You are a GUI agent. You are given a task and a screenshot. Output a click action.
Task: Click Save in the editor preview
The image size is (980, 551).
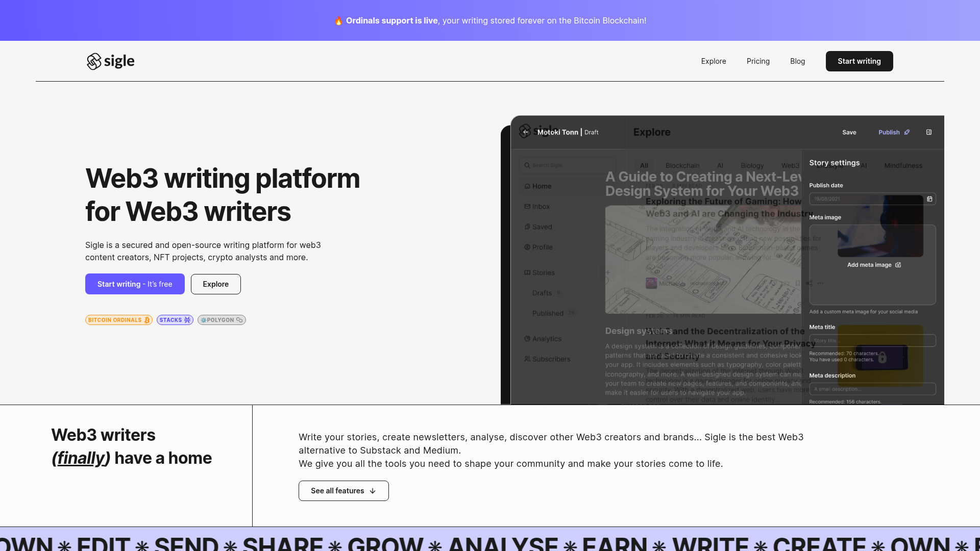coord(849,132)
